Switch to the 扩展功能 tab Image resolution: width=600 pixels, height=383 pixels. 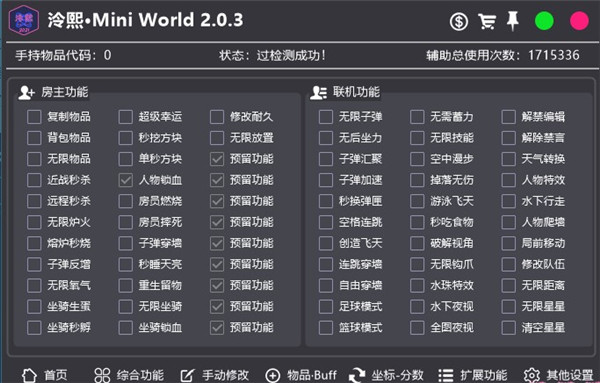[473, 375]
